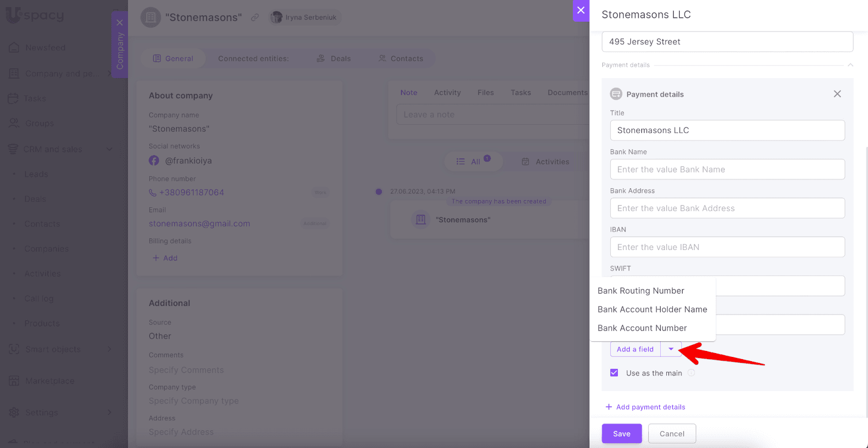Click the copy link icon next to company title
Image resolution: width=868 pixels, height=448 pixels.
tap(255, 17)
